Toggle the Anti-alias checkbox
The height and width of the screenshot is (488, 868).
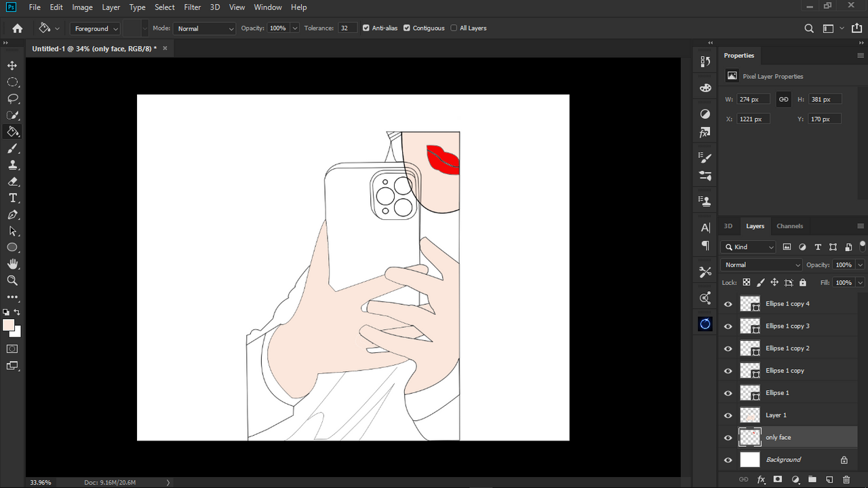[366, 29]
